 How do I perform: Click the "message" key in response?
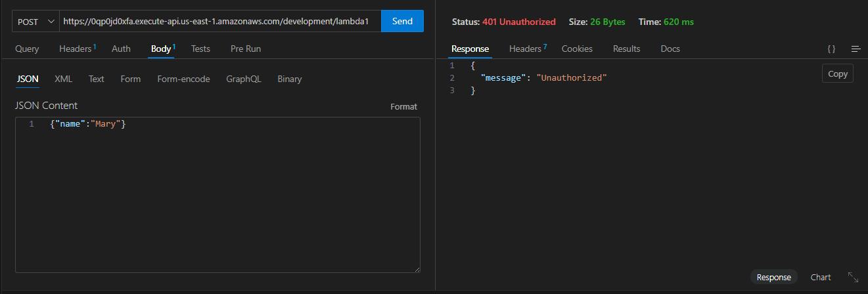pyautogui.click(x=503, y=78)
